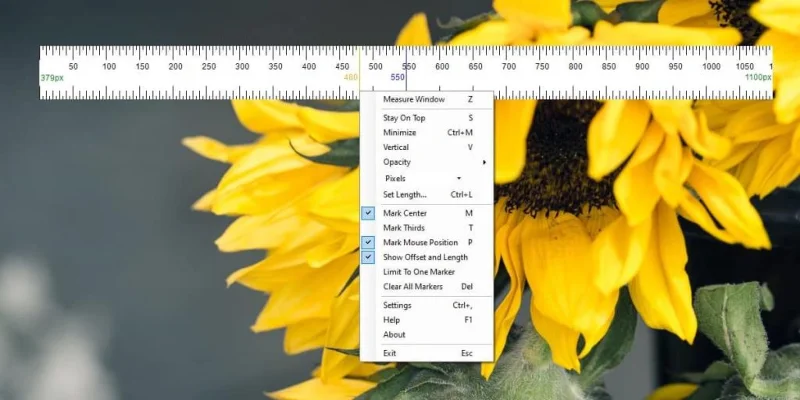This screenshot has height=400, width=800.
Task: Open Settings from the menu
Action: [427, 305]
